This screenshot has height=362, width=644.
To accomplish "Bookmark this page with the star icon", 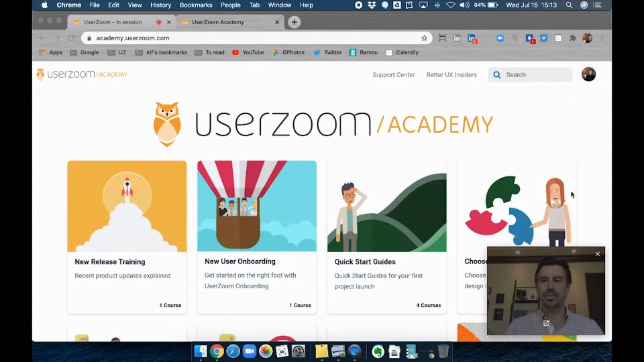I will coord(424,38).
